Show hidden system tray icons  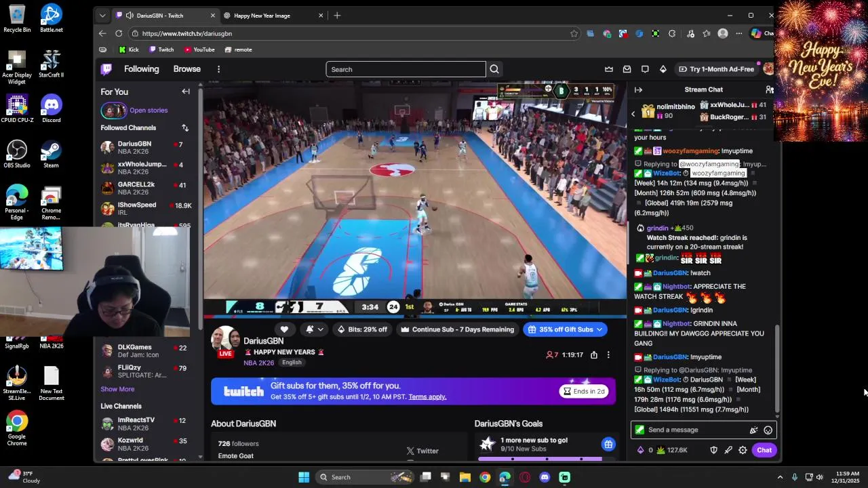(x=780, y=477)
